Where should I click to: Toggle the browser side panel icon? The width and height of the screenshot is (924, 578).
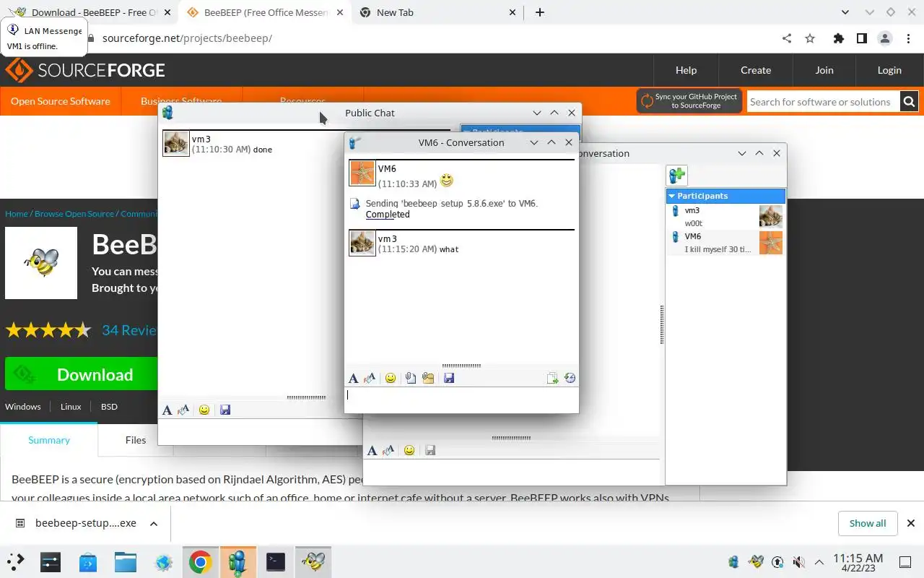point(861,38)
